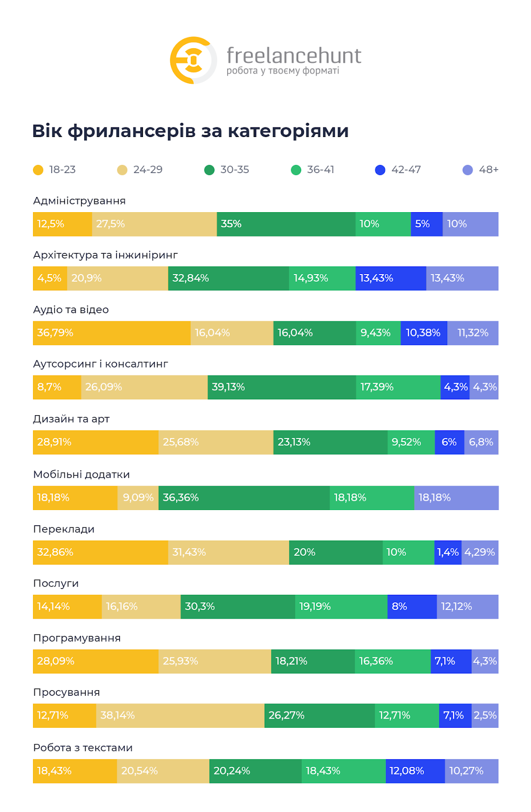Image resolution: width=531 pixels, height=812 pixels.
Task: Click the 16,36% segment in Програмування bar
Action: coord(393,662)
